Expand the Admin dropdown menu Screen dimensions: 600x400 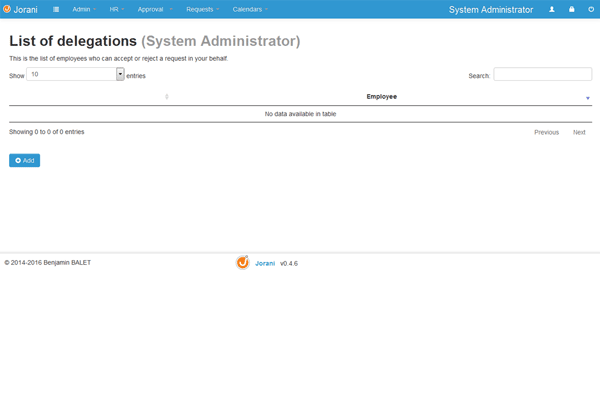[x=84, y=9]
